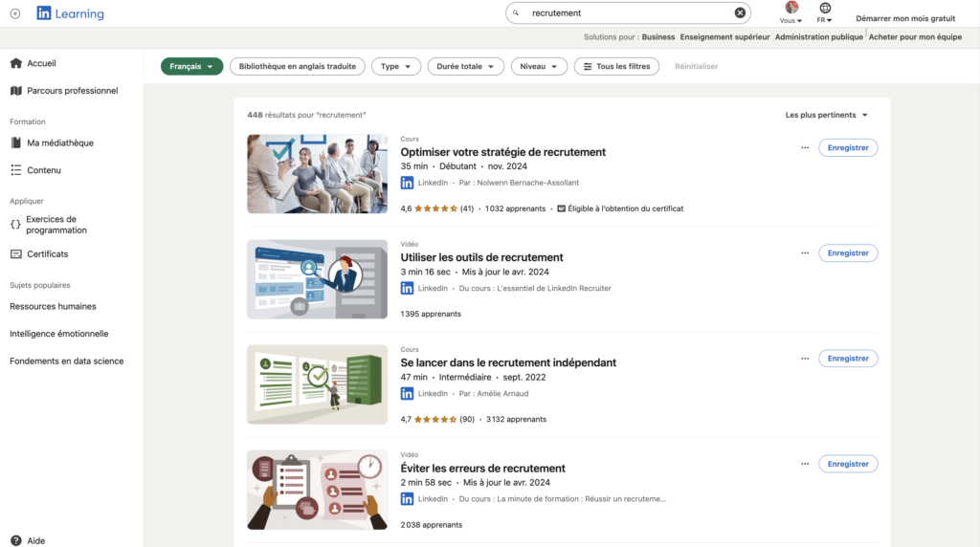This screenshot has width=980, height=547.
Task: Open thumbnail of Optimiser votre stratégie course
Action: (x=317, y=174)
